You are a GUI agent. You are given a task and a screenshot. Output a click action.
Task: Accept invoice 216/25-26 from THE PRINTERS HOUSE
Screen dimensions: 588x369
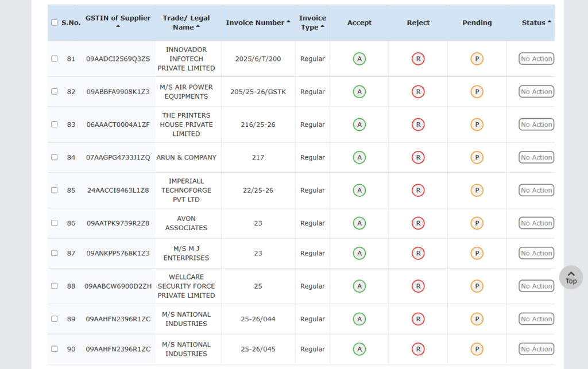point(359,125)
